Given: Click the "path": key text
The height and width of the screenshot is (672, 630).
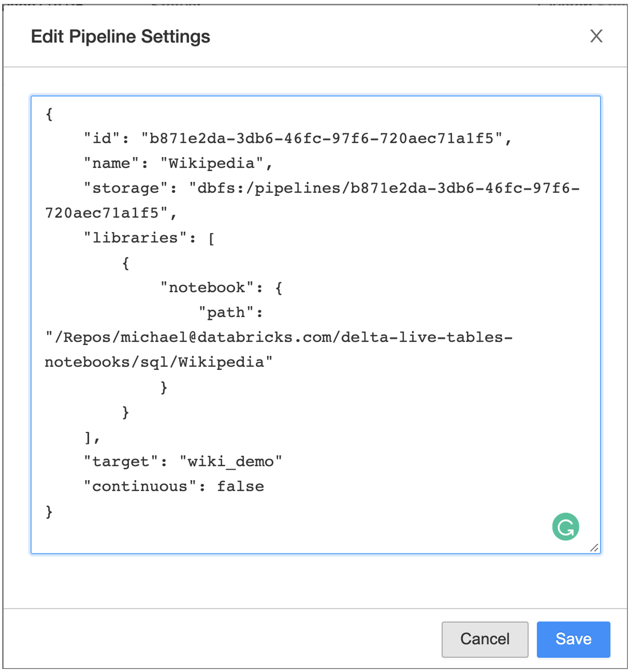Looking at the screenshot, I should pos(231,312).
